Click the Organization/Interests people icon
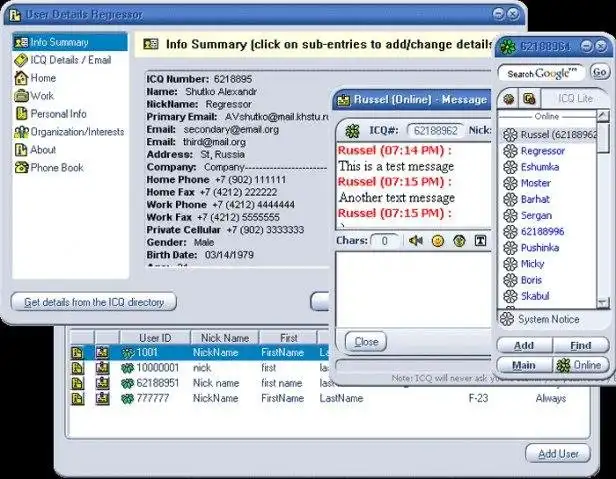The image size is (616, 479). 21,132
